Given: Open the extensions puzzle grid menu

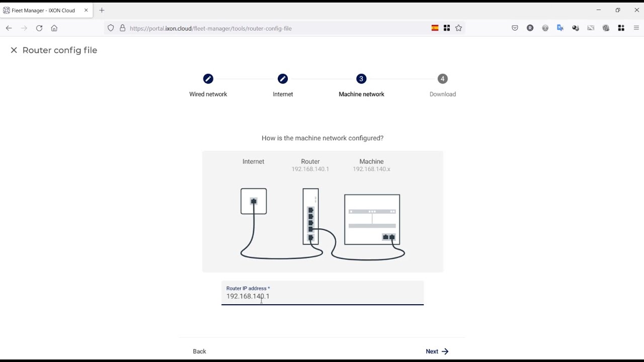Looking at the screenshot, I should (x=621, y=28).
